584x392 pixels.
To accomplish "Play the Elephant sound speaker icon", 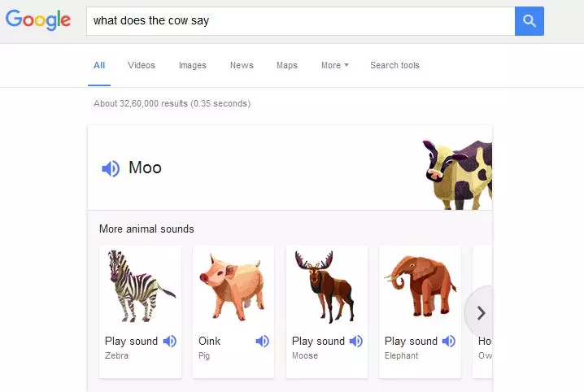I will point(448,342).
